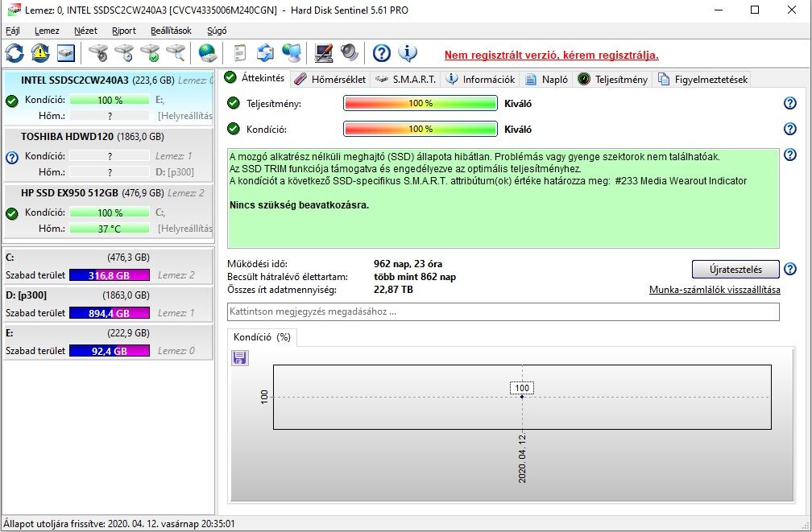Click the refresh disks toolbar icon
This screenshot has width=812, height=532.
(14, 53)
